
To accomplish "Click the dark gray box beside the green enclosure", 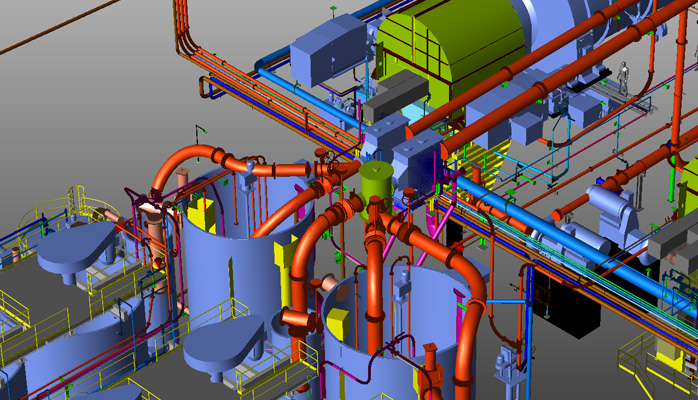I will (395, 97).
